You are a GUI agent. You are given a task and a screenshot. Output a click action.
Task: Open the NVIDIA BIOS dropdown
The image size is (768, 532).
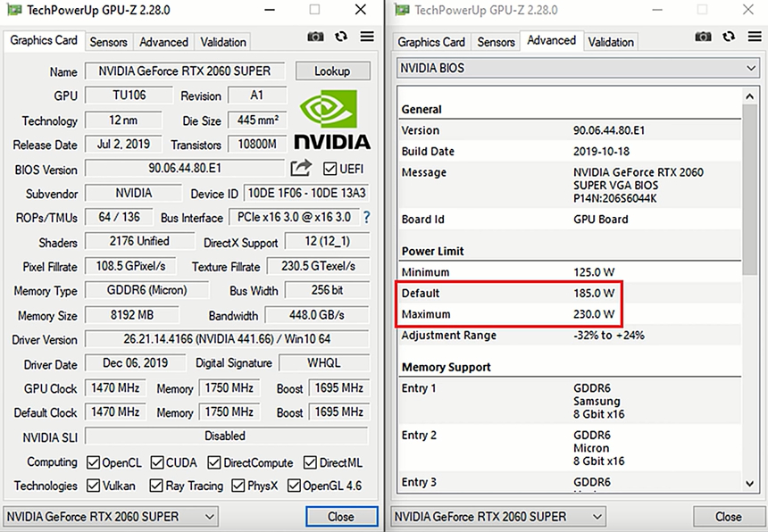click(x=577, y=68)
